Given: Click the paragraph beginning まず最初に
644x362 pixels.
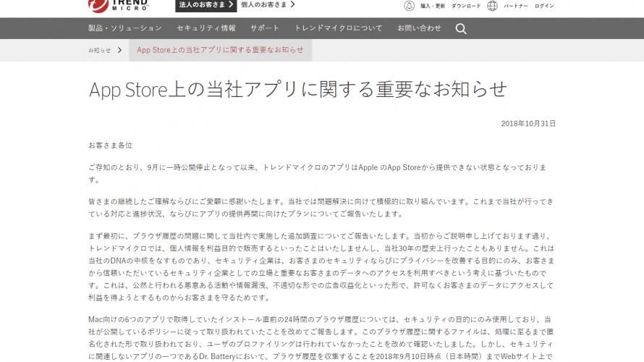Looking at the screenshot, I should click(321, 266).
